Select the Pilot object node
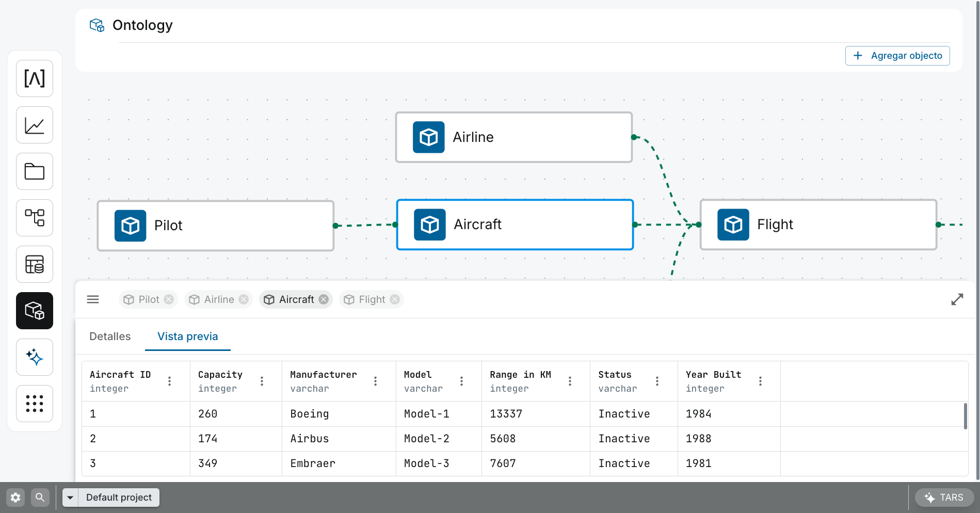 pos(216,226)
